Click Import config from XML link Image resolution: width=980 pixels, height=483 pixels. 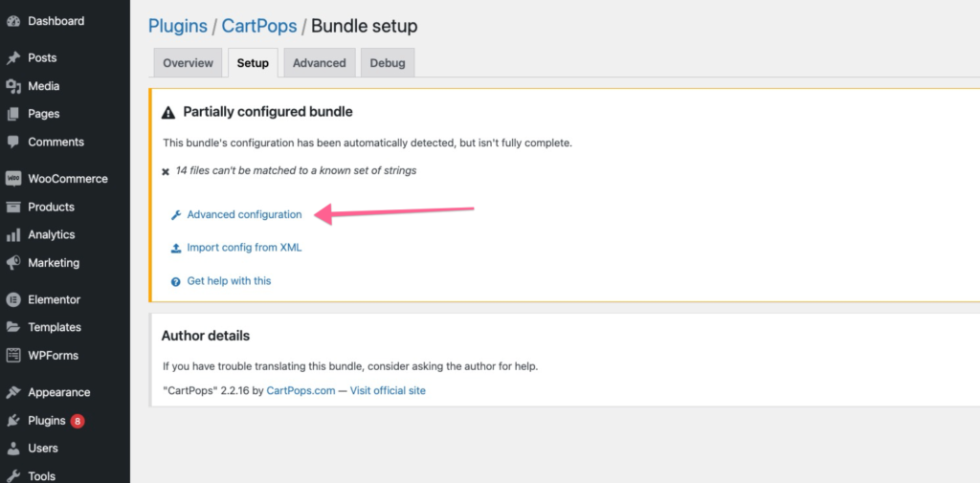click(244, 248)
